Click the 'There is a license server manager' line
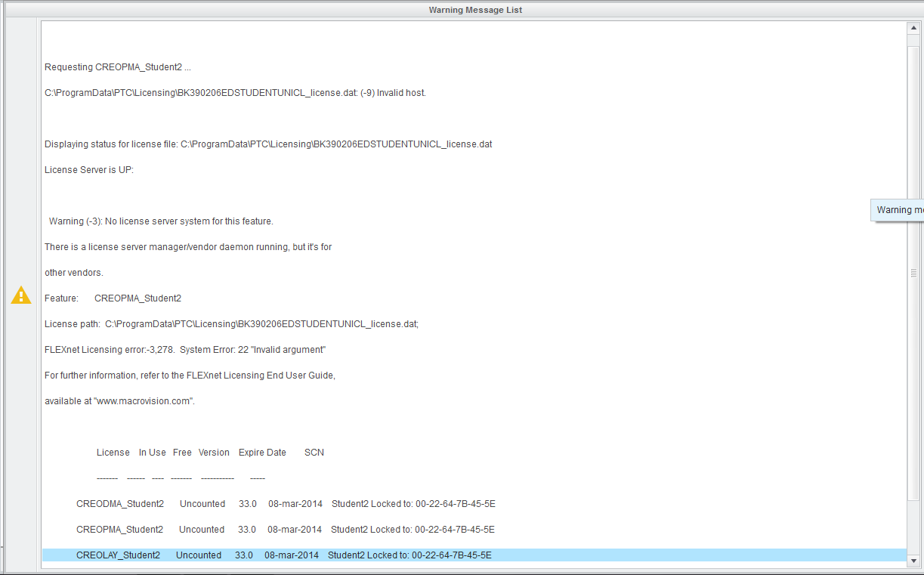The image size is (924, 575). coord(188,247)
